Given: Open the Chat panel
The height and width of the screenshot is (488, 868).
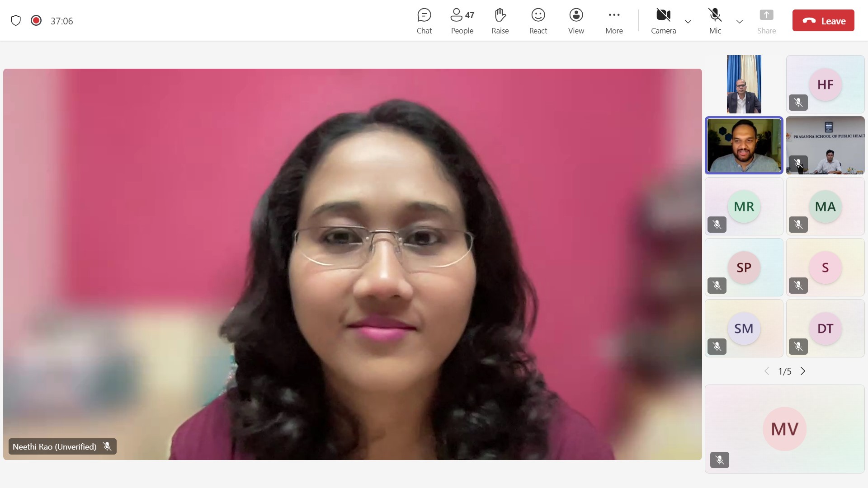Looking at the screenshot, I should tap(424, 21).
